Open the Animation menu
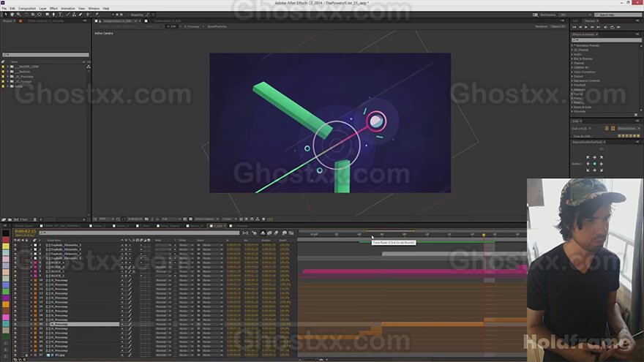 pos(68,8)
